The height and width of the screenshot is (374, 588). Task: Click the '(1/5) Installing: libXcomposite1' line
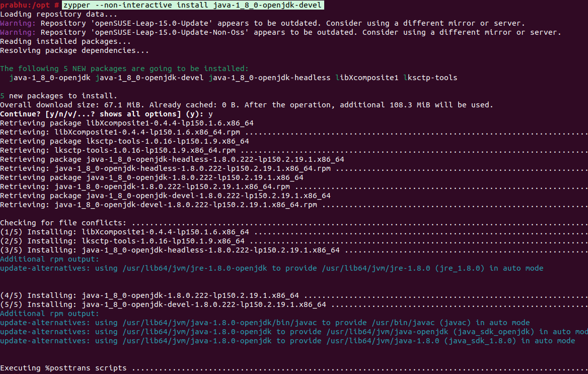click(x=124, y=232)
